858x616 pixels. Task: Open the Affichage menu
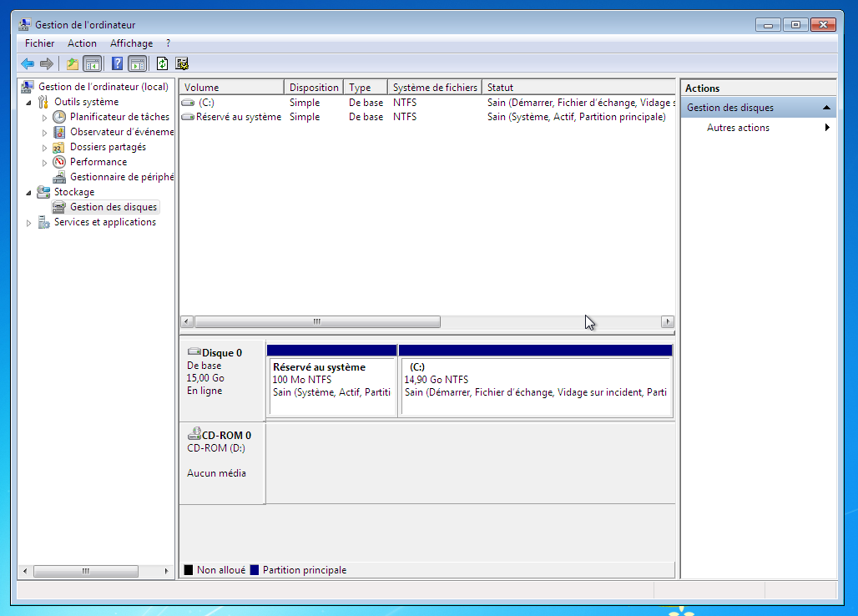(131, 43)
